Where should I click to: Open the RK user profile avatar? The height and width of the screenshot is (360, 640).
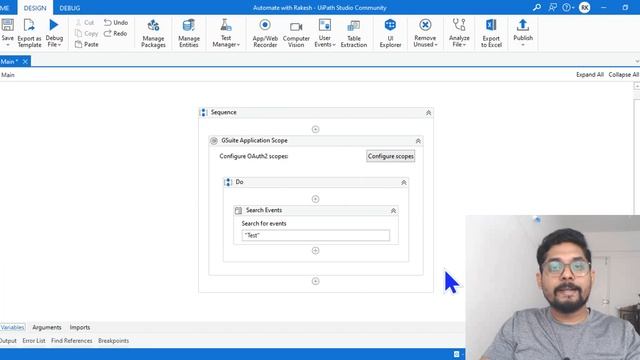(584, 7)
